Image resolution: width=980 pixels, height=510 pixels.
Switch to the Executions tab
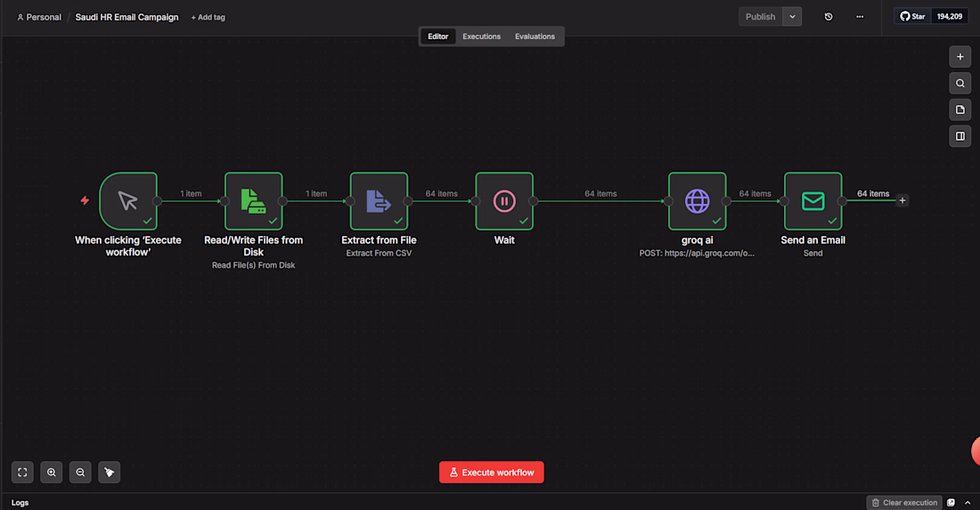pyautogui.click(x=481, y=36)
